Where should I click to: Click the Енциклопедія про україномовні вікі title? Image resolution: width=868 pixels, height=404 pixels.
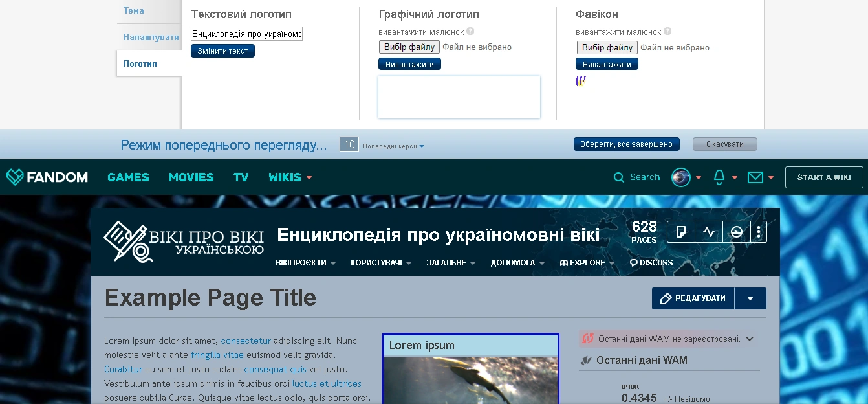pyautogui.click(x=438, y=234)
